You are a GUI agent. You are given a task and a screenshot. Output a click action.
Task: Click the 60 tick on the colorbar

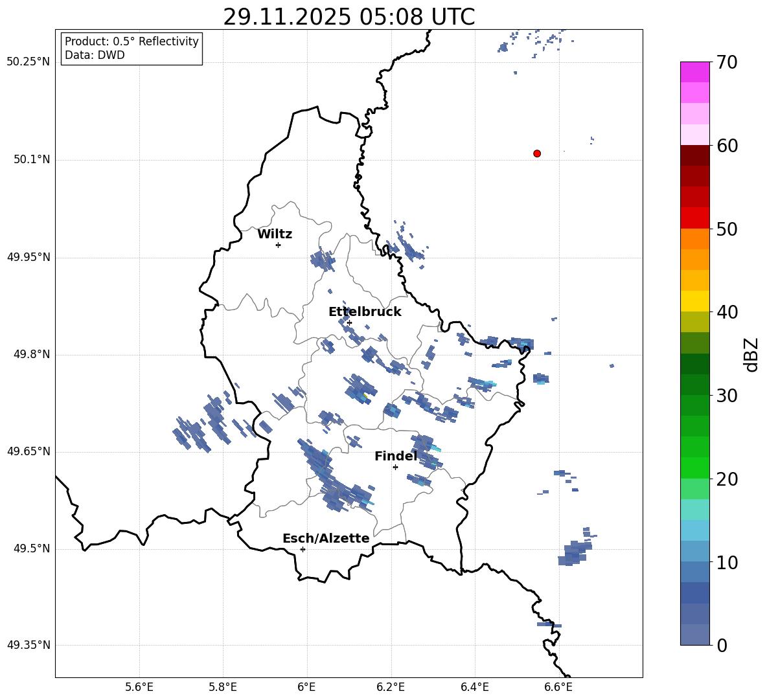point(727,146)
